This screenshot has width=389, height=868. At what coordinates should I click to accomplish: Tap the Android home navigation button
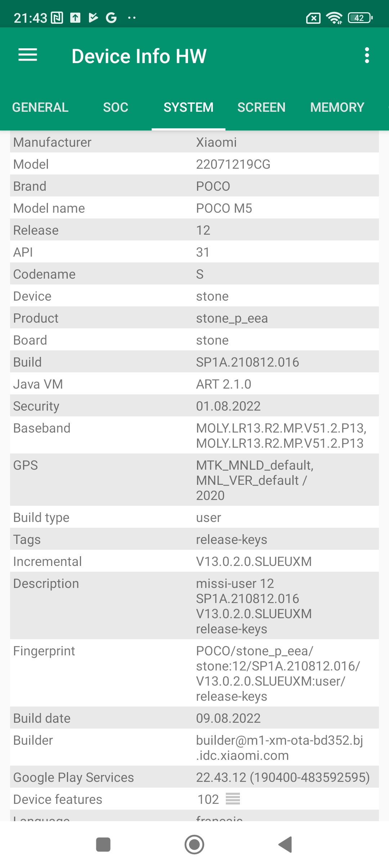click(194, 844)
